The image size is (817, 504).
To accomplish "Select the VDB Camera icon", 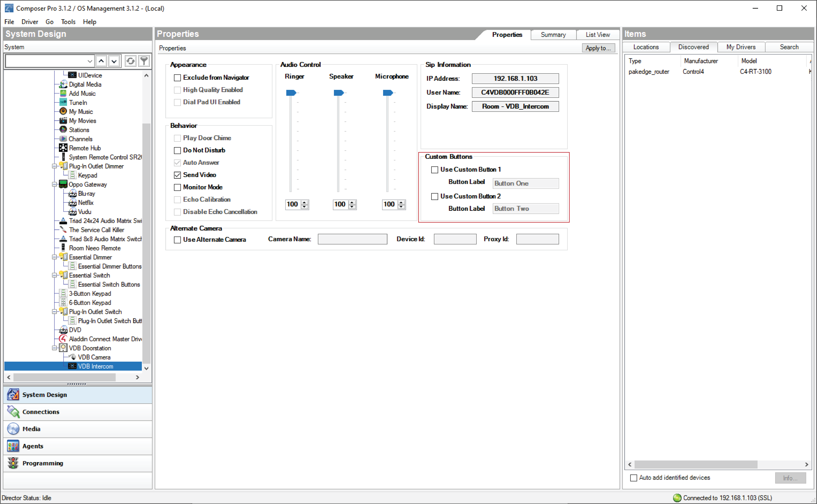I will click(72, 357).
